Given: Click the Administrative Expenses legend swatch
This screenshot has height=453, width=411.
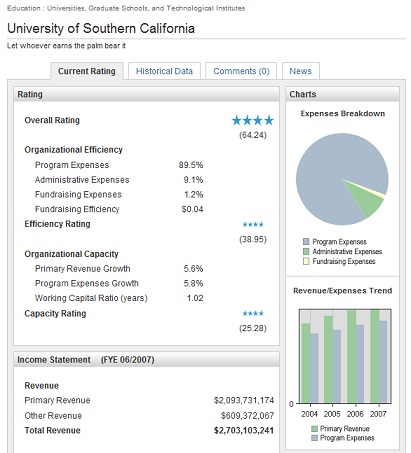Looking at the screenshot, I should pos(306,251).
